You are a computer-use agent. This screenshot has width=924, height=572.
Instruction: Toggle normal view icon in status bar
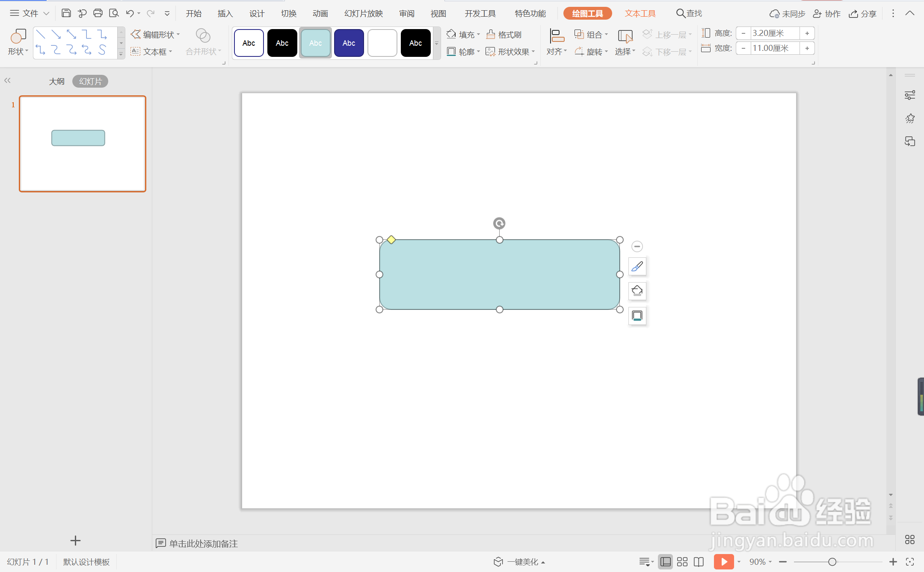(x=666, y=562)
